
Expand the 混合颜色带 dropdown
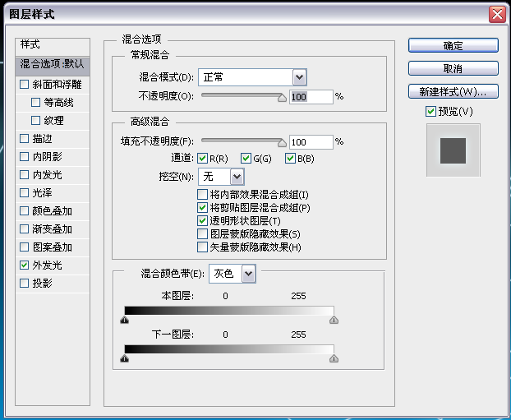tap(248, 273)
